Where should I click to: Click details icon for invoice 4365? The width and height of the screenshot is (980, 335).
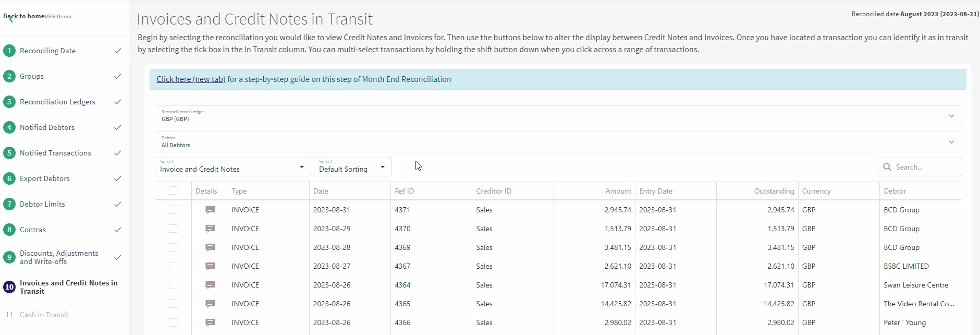coord(210,304)
